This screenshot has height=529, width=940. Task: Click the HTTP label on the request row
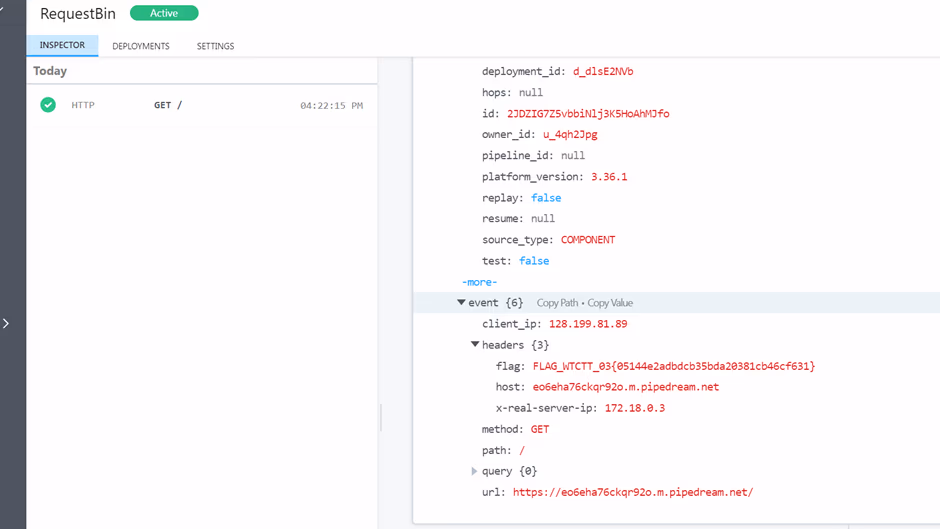(x=83, y=105)
